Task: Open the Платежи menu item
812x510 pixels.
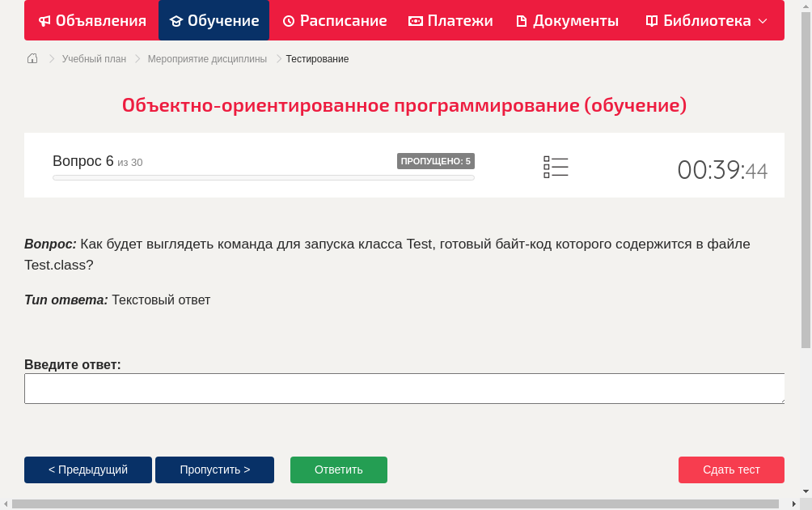Action: click(450, 20)
